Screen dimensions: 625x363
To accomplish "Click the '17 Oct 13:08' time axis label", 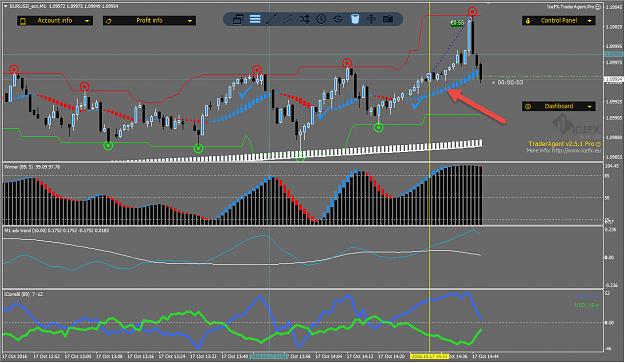I will [x=110, y=356].
